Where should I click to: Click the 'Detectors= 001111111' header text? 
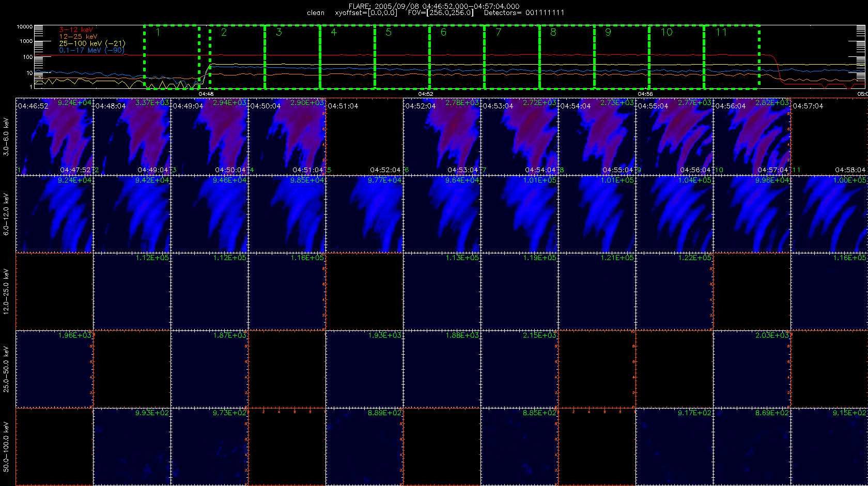tap(524, 13)
